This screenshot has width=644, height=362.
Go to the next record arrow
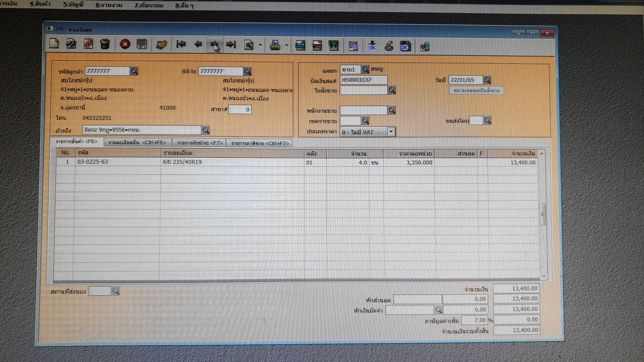(215, 45)
